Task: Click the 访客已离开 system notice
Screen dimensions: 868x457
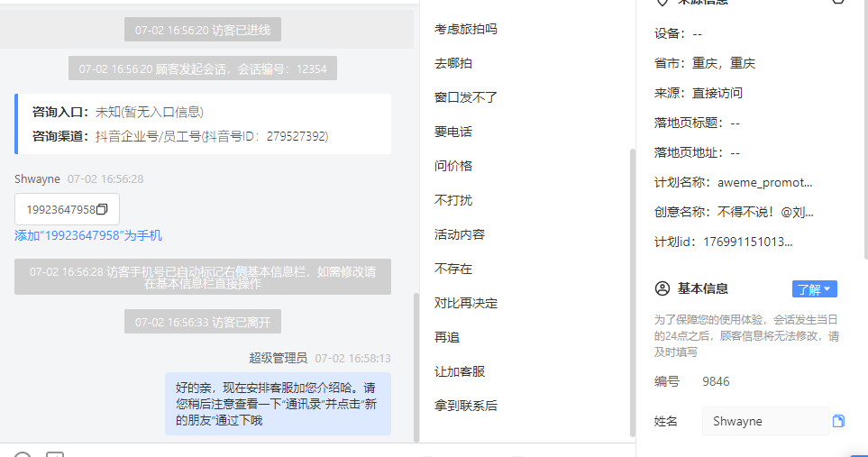Action: coord(203,322)
